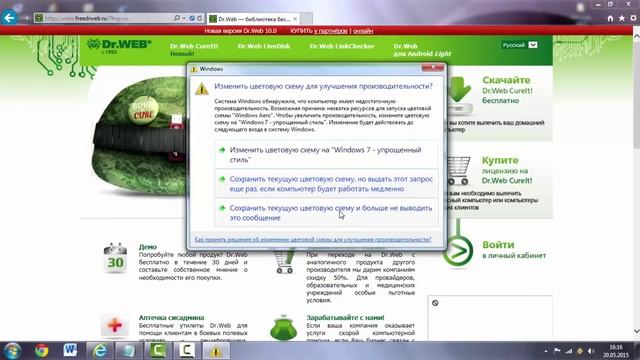
Task: Close the Dr.Web browser tab
Action: click(x=295, y=19)
